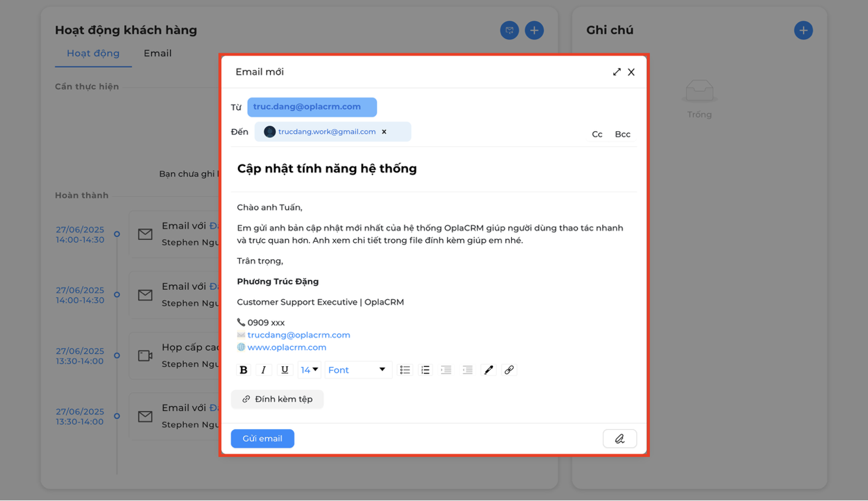The image size is (868, 501).
Task: Toggle Underline formatting in email toolbar
Action: click(x=285, y=370)
